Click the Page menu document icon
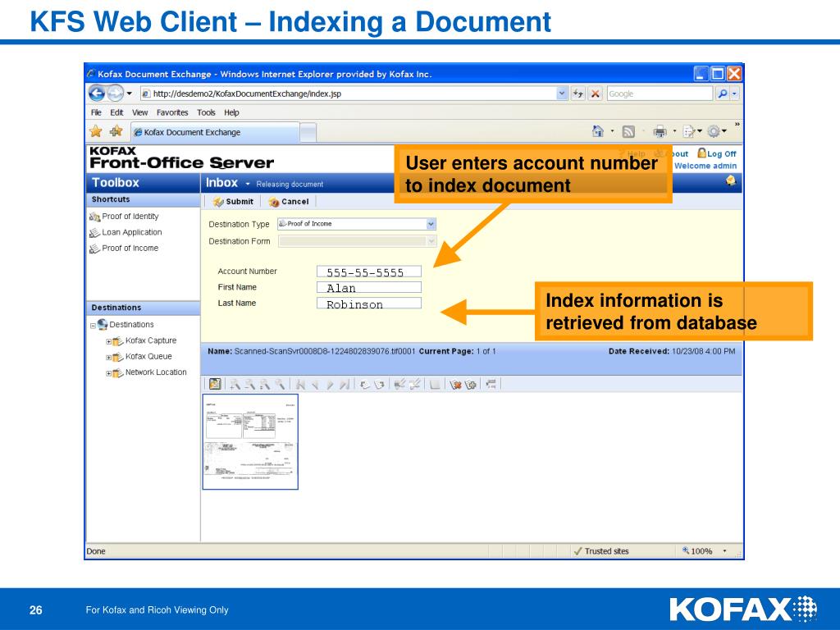The image size is (840, 630). [x=689, y=131]
